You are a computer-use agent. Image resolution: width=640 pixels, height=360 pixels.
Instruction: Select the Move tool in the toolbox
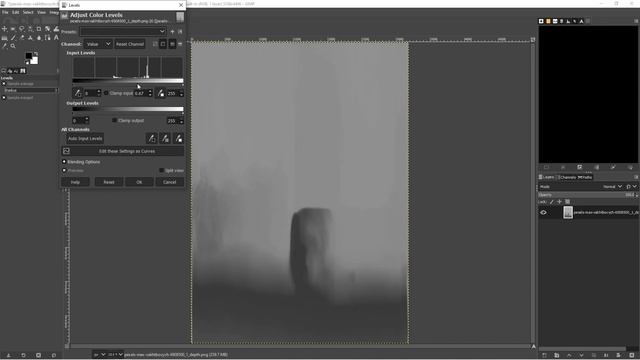tap(4, 29)
